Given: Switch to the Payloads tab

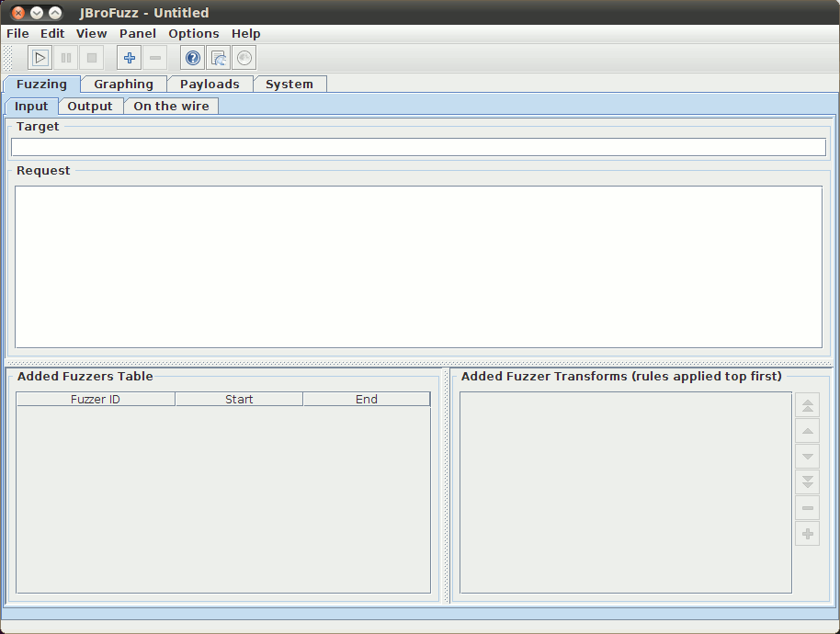Looking at the screenshot, I should click(x=210, y=84).
